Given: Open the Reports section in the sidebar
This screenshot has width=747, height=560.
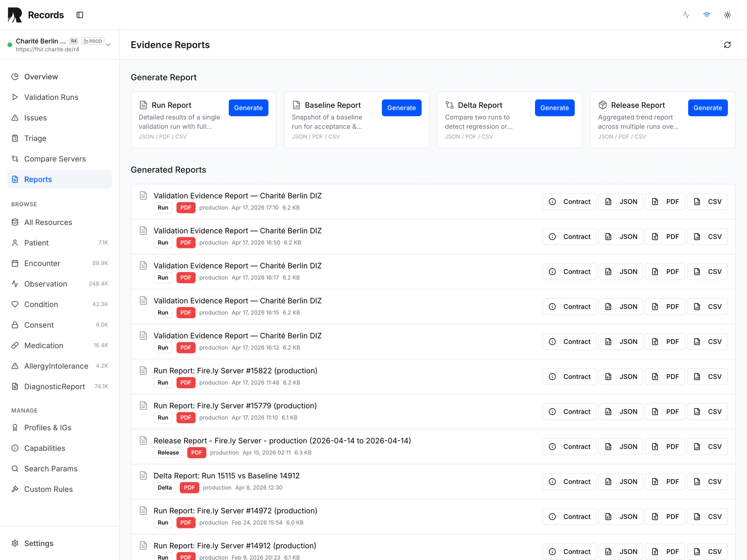Looking at the screenshot, I should click(x=38, y=179).
